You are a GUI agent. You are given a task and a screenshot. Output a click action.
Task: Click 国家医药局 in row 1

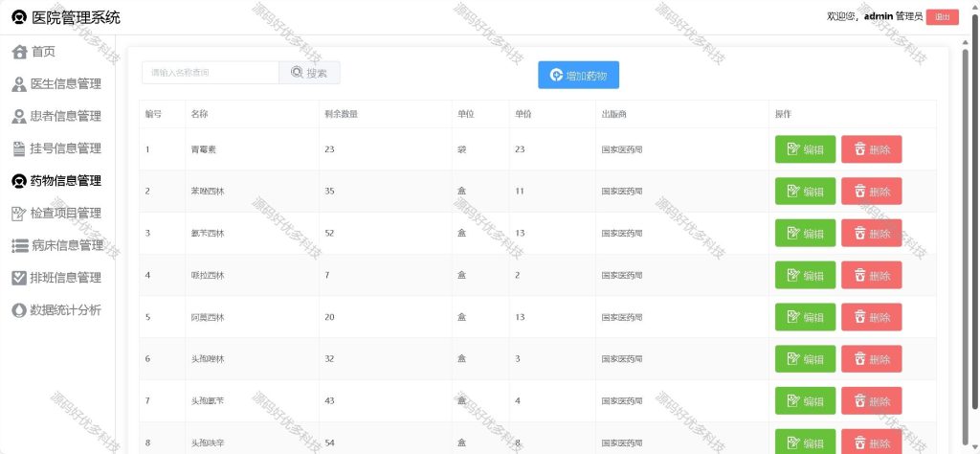tap(622, 149)
